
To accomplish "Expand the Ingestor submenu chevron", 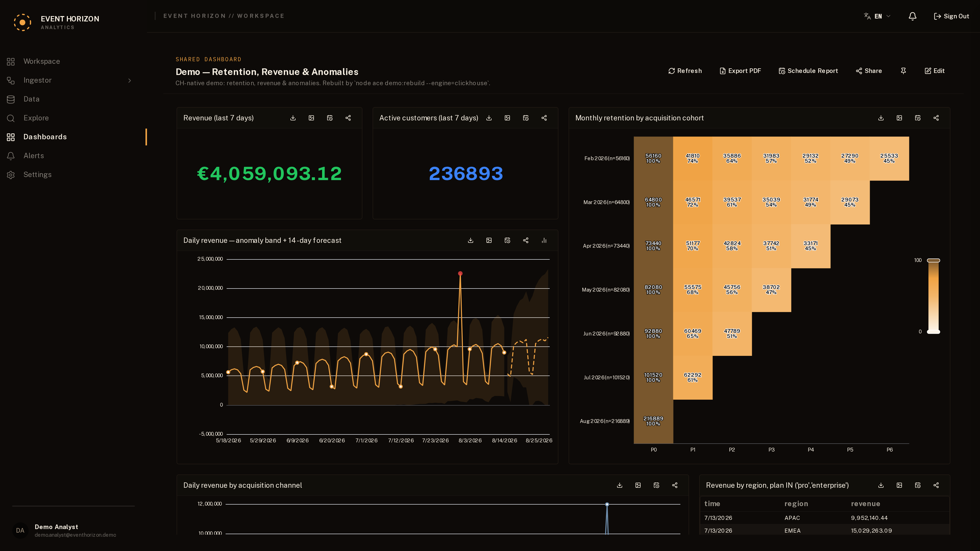I will click(130, 80).
